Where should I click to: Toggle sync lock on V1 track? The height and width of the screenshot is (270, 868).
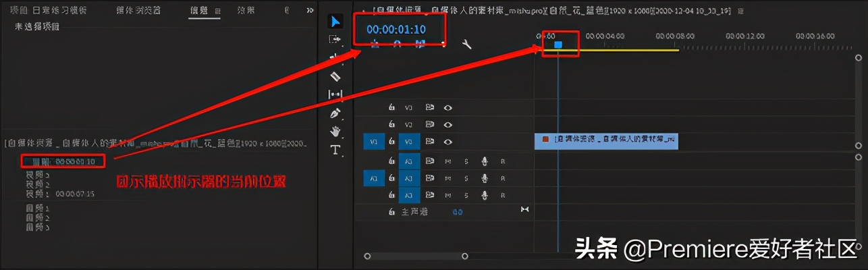pos(429,142)
